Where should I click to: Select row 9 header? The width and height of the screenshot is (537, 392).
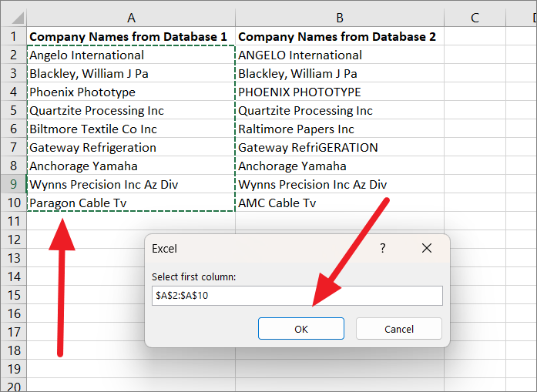pos(14,184)
